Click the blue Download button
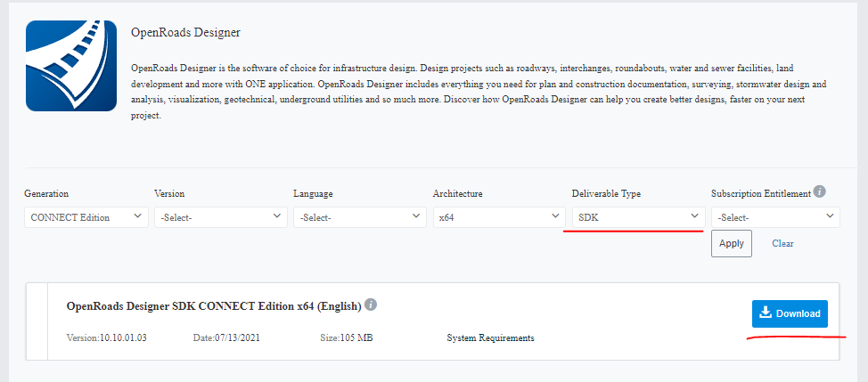868x382 pixels. click(790, 314)
